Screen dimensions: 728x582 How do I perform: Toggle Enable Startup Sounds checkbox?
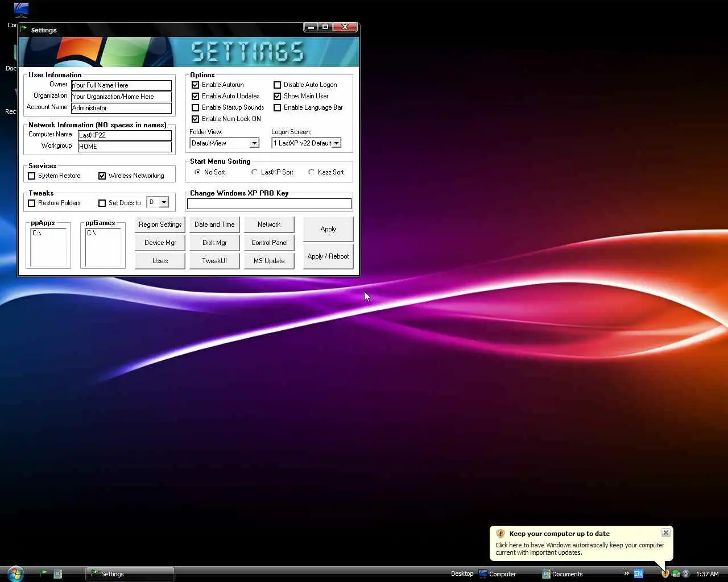click(195, 107)
